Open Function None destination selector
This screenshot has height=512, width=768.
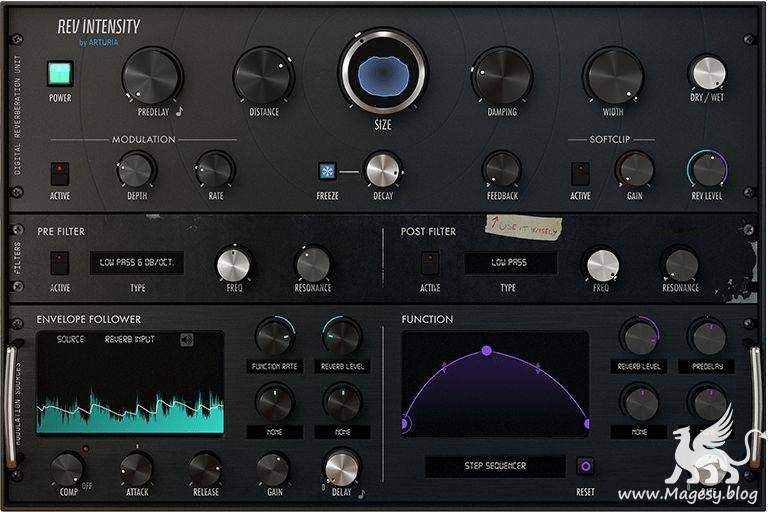click(x=639, y=432)
